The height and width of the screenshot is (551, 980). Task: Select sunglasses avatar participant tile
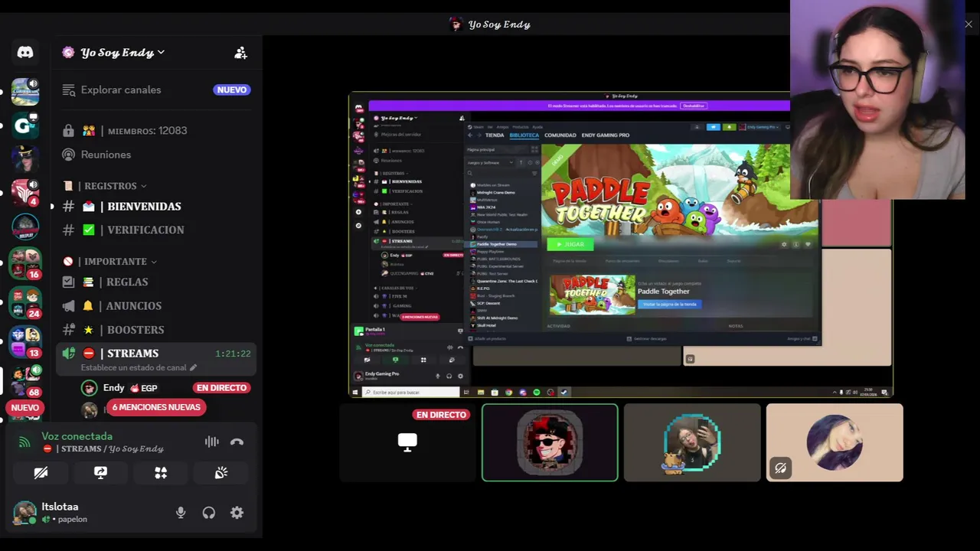click(550, 443)
